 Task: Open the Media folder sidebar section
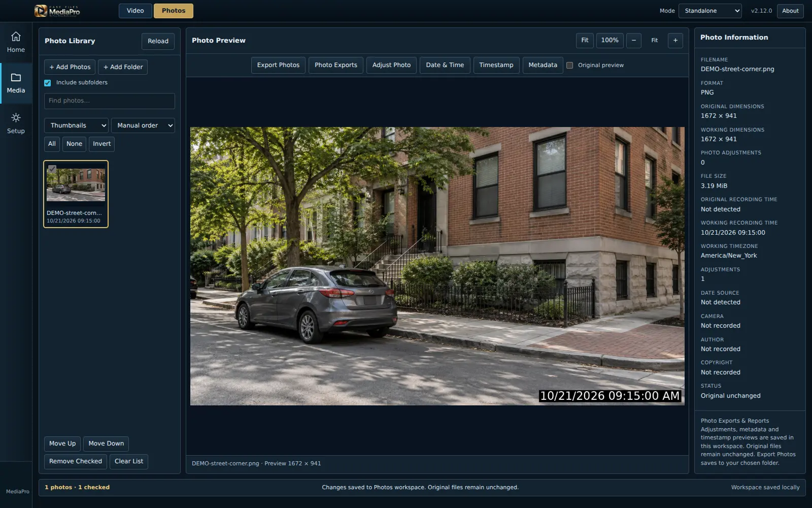(16, 83)
